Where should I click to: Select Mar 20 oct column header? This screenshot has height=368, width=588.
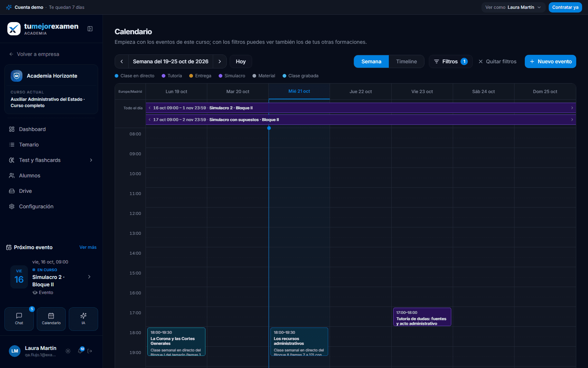click(238, 92)
